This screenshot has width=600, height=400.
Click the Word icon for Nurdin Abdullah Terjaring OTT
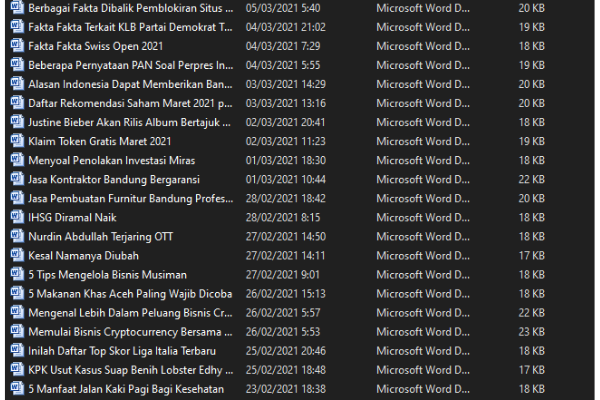(17, 236)
